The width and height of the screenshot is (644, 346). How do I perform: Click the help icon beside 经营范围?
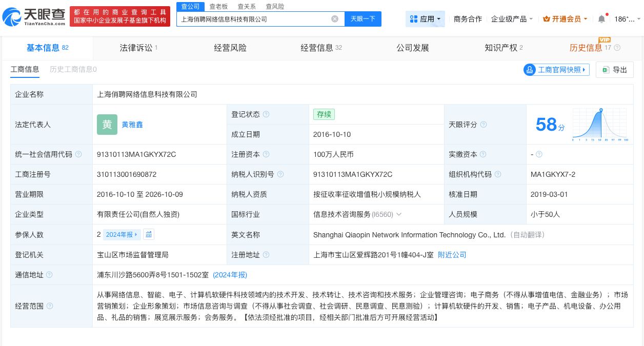[49, 306]
